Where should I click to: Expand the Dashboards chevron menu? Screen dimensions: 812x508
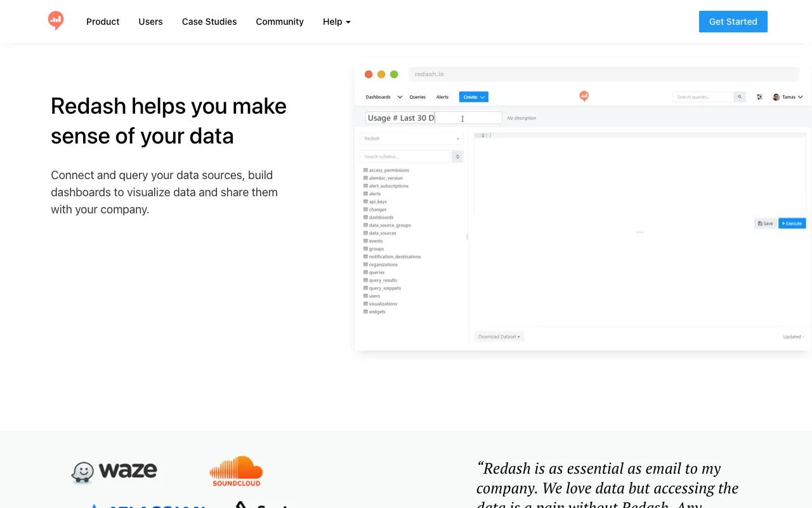[400, 97]
